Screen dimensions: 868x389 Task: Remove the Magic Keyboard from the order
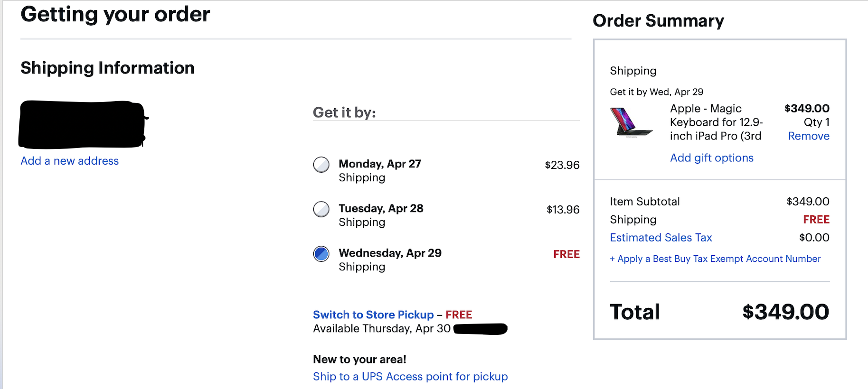(x=808, y=136)
